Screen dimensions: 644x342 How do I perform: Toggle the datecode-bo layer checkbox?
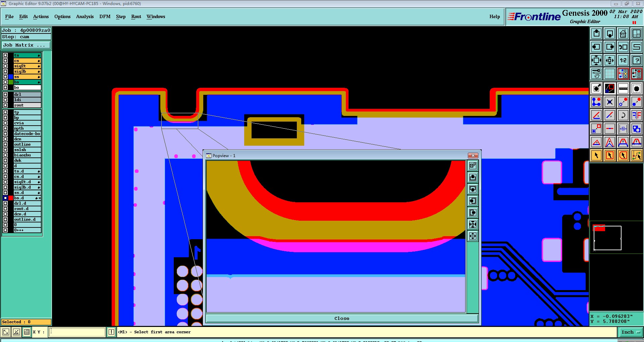pyautogui.click(x=5, y=134)
